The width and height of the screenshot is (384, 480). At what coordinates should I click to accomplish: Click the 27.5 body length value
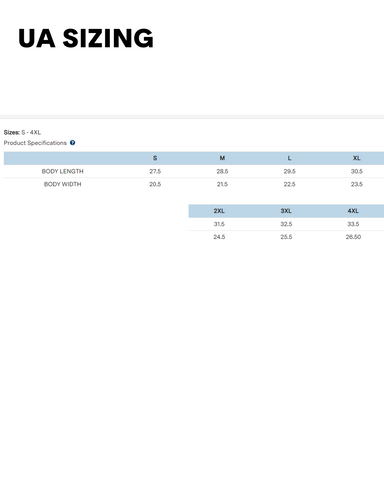(x=155, y=171)
